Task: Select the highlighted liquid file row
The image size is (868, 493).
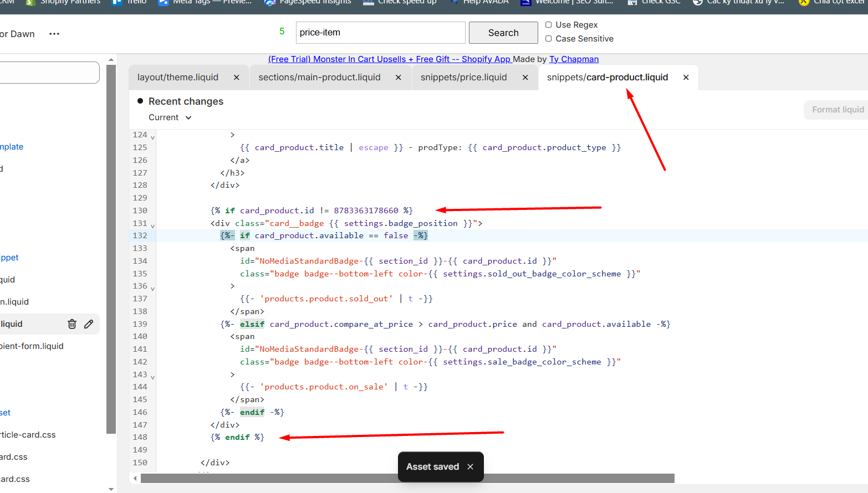Action: [49, 324]
